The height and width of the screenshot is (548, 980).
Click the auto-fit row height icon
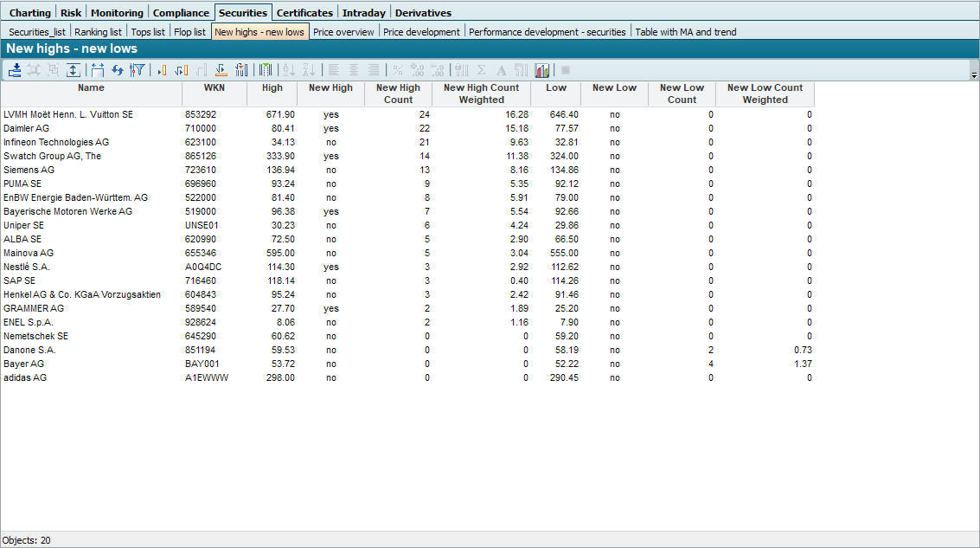coord(74,70)
